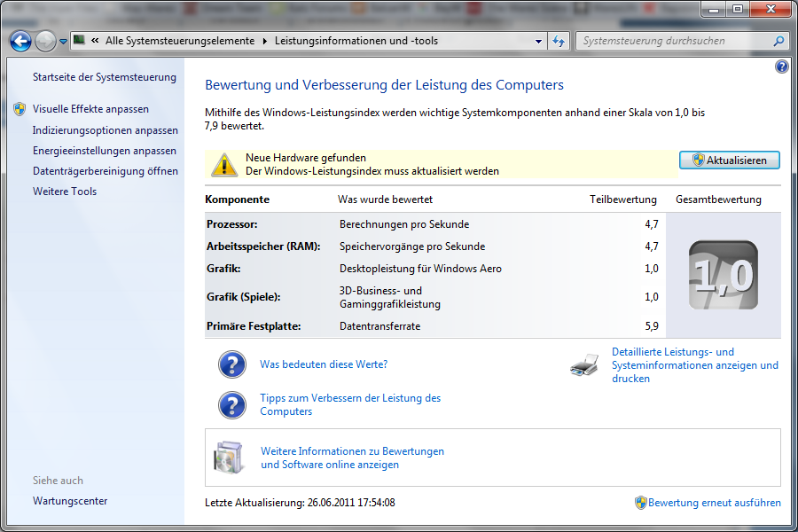Viewport: 798px width, 532px height.
Task: Click Letzte Aktualisierung date text
Action: (300, 503)
